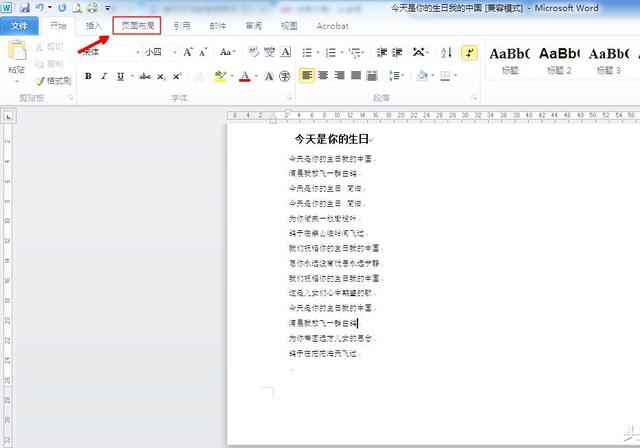
Task: Click the Decrease Indent icon
Action: click(382, 53)
